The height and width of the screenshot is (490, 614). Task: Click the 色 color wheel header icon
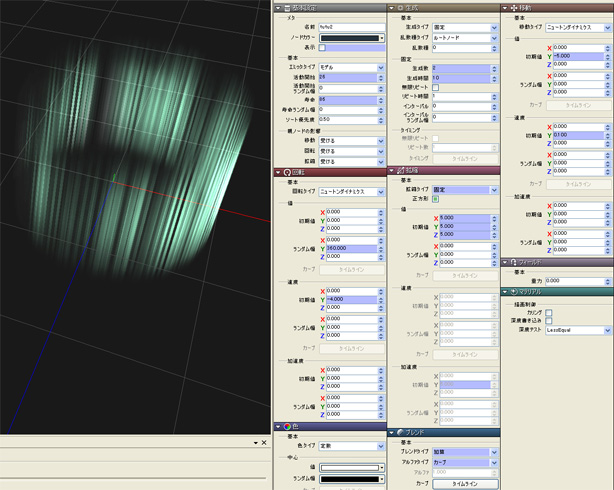[287, 426]
